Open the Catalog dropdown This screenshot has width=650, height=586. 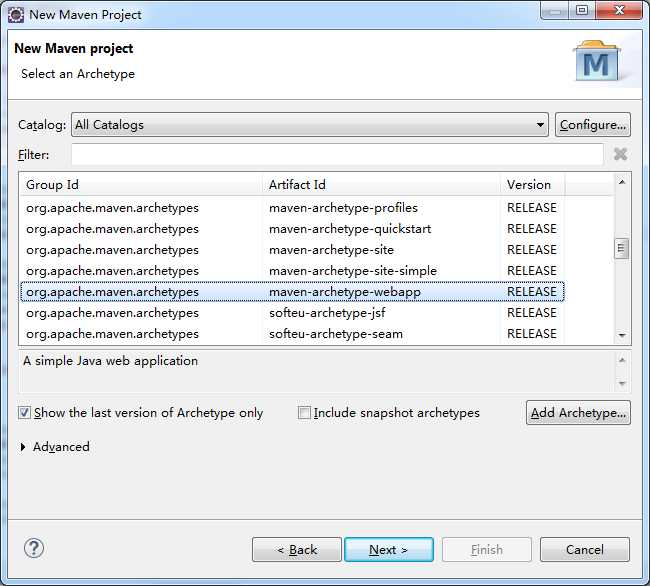pos(310,124)
